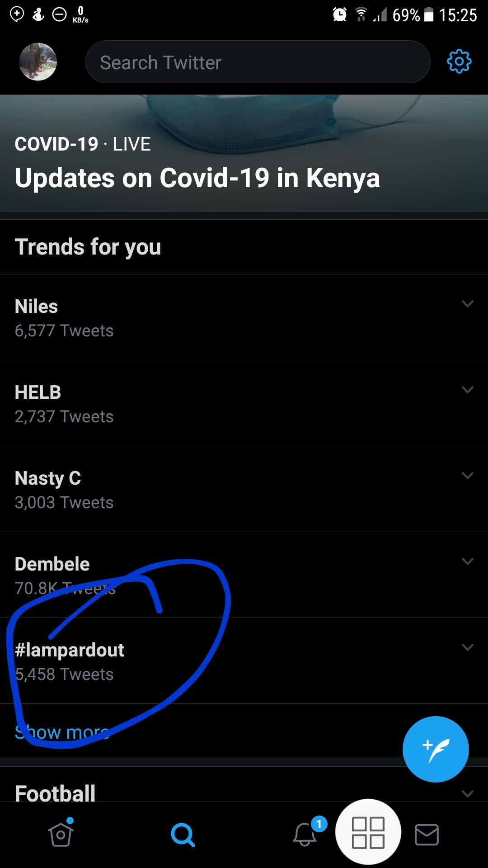The height and width of the screenshot is (868, 488).
Task: Expand options chevron for HELB trend
Action: click(468, 390)
